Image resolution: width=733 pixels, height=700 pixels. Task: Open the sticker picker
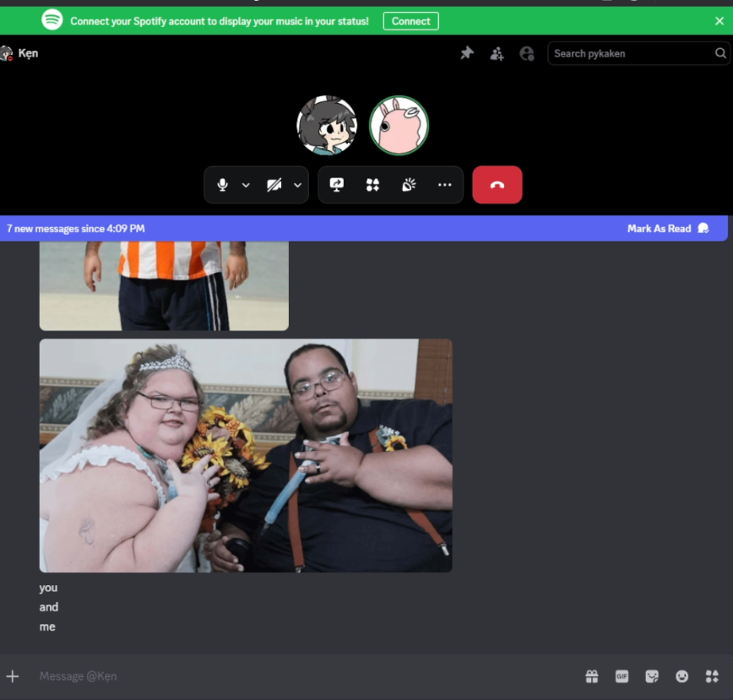pyautogui.click(x=652, y=676)
